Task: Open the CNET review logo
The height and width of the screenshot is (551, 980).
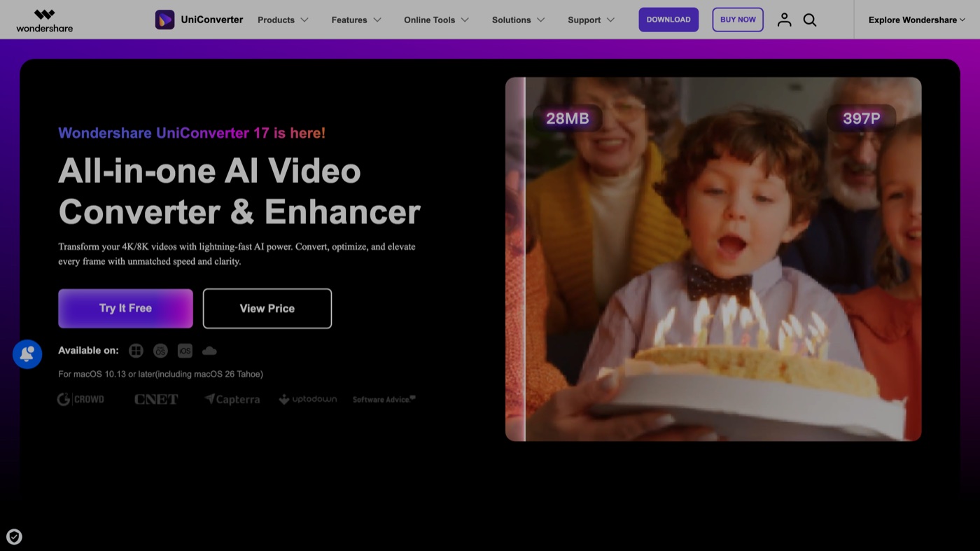Action: tap(156, 399)
